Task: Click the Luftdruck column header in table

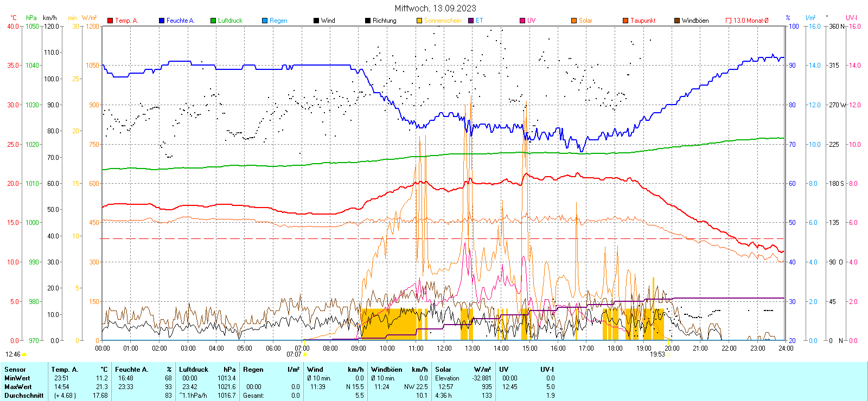Action: (194, 370)
